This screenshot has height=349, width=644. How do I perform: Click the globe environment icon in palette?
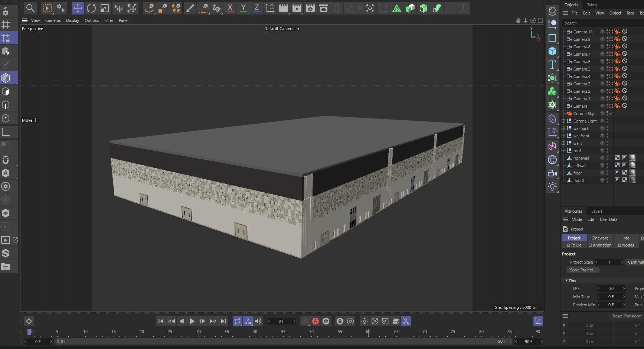point(552,160)
